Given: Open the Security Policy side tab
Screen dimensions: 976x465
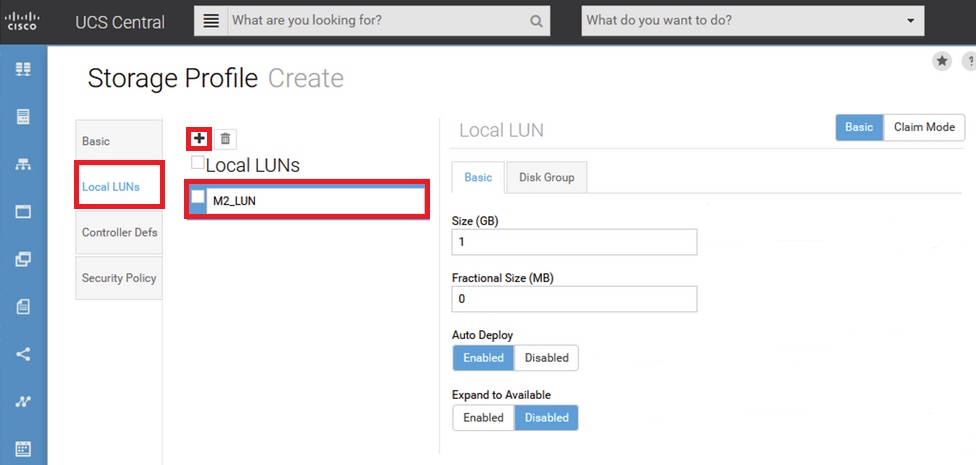Looking at the screenshot, I should tap(119, 278).
